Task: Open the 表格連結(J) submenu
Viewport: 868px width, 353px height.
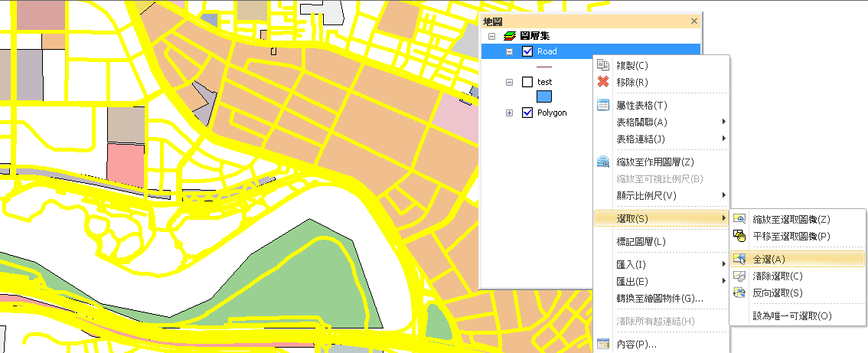Action: click(661, 139)
